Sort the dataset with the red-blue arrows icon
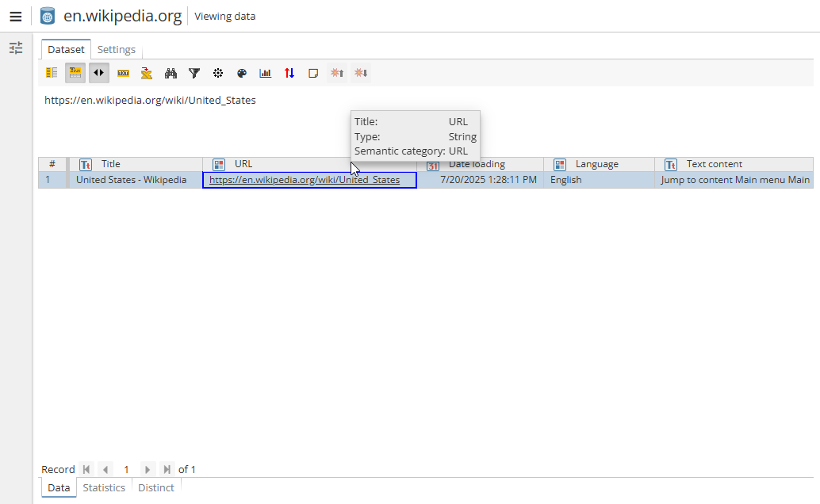 click(289, 73)
